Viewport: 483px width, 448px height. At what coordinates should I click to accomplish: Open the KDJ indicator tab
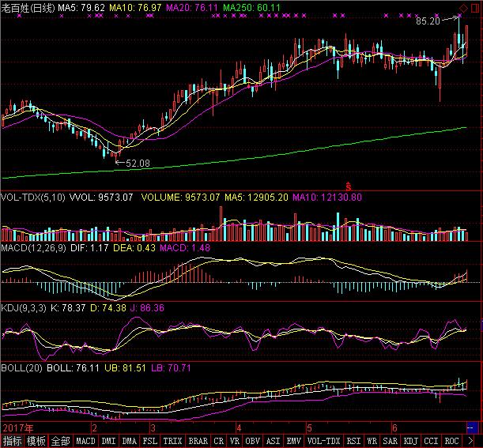410,441
